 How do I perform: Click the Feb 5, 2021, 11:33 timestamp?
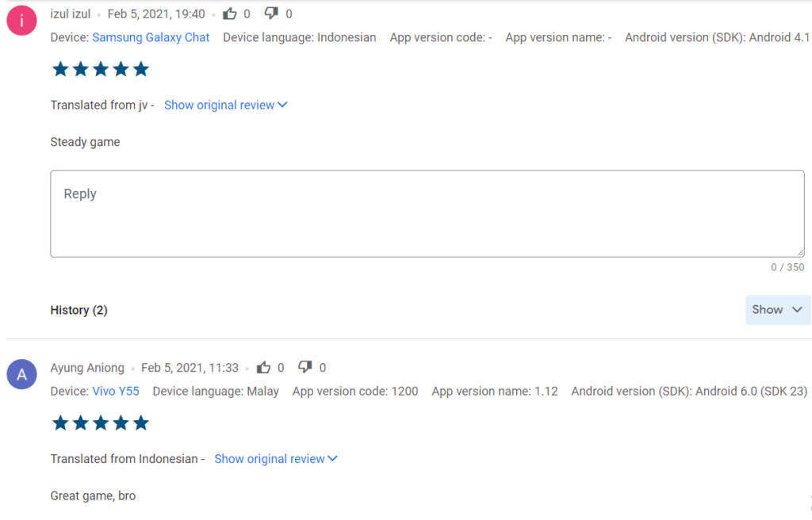point(190,367)
